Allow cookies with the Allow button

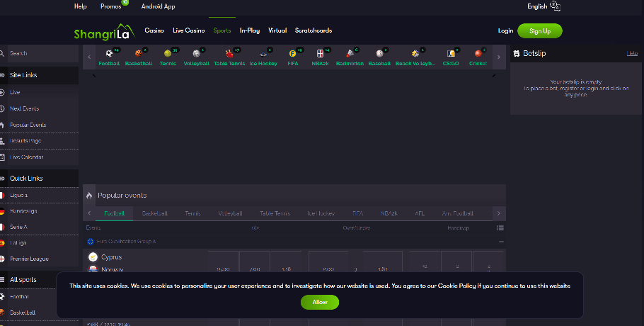(320, 303)
